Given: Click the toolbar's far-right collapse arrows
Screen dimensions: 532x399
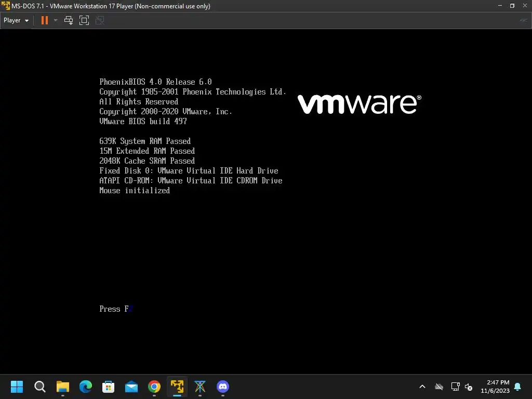Looking at the screenshot, I should pos(524,20).
